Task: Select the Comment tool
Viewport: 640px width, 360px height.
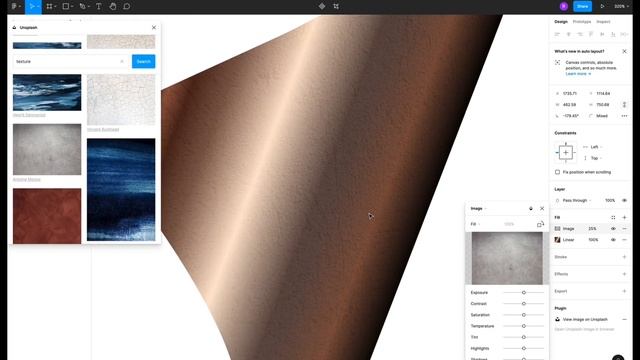Action: [x=127, y=7]
